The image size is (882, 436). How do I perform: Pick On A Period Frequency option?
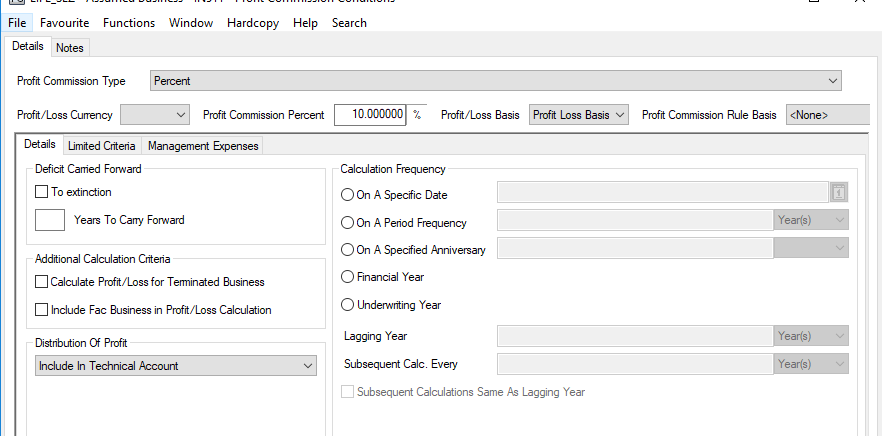[x=348, y=223]
